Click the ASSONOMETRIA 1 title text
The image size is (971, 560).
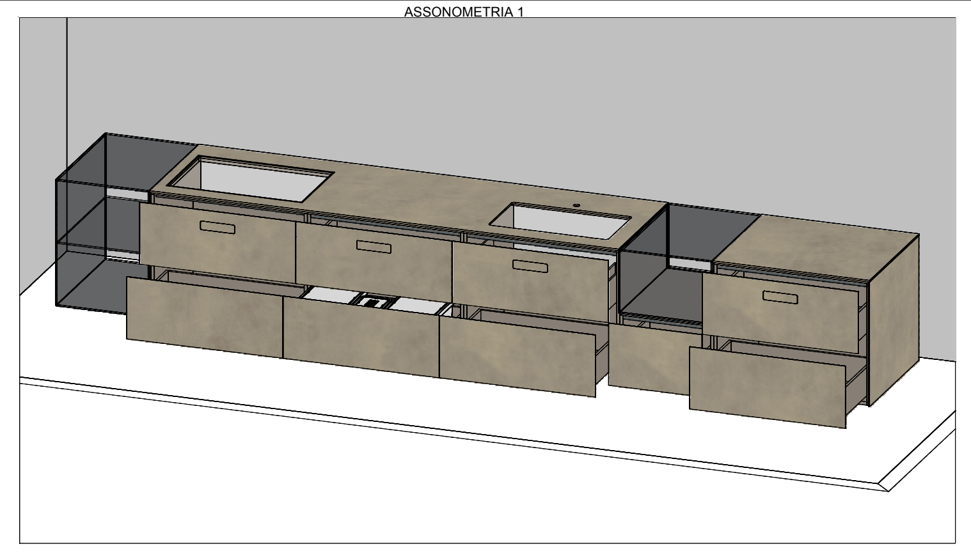pos(464,12)
